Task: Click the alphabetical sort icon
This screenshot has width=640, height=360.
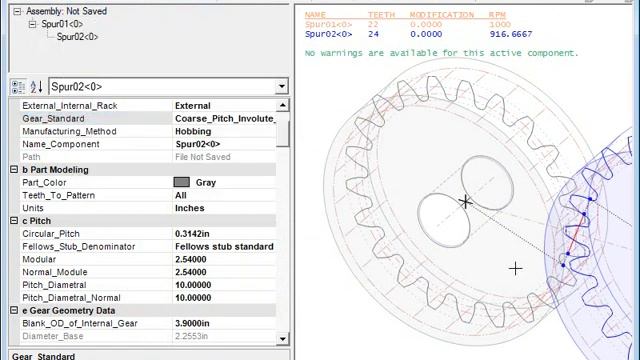Action: [x=36, y=87]
